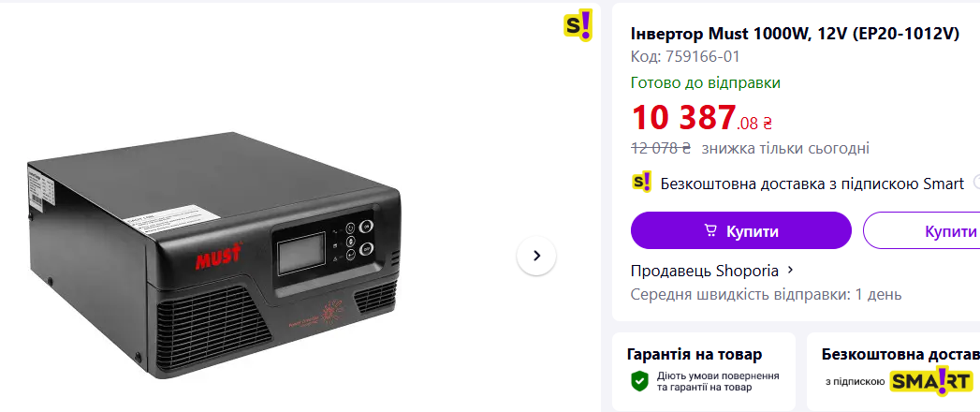This screenshot has height=412, width=980.
Task: Click the product title Інвертор Must 1000W
Action: tap(795, 34)
